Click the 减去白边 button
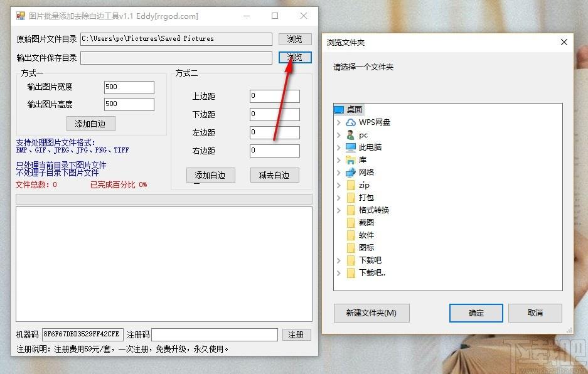The height and width of the screenshot is (374, 588). tap(274, 175)
